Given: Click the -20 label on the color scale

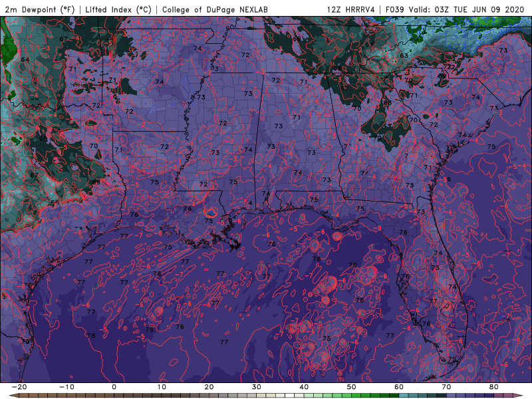Looking at the screenshot, I should pyautogui.click(x=19, y=387).
